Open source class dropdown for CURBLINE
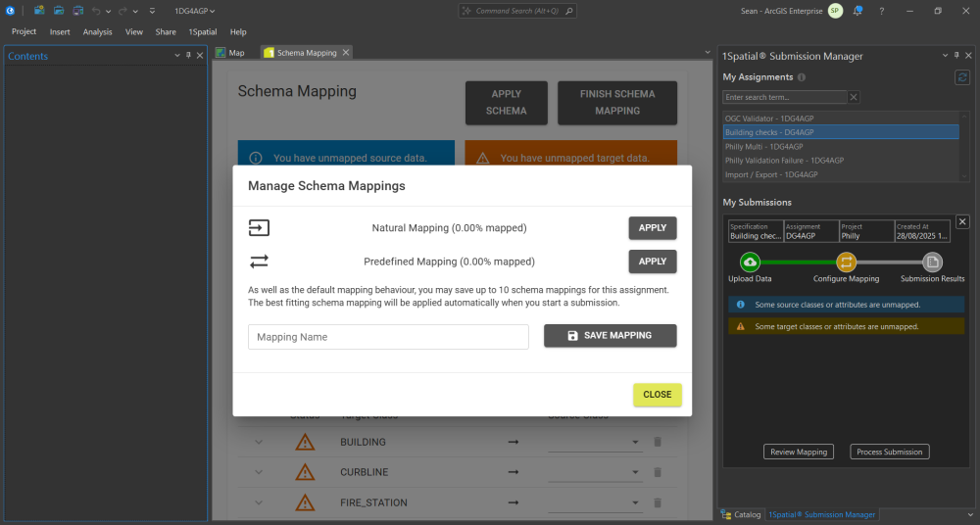Image resolution: width=980 pixels, height=525 pixels. click(x=595, y=472)
